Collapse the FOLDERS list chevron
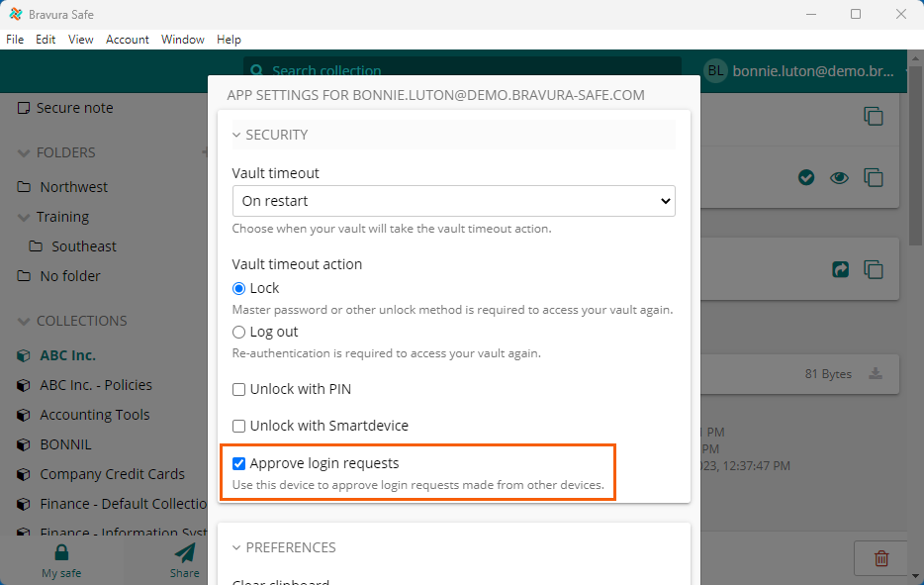Image resolution: width=924 pixels, height=585 pixels. tap(24, 153)
